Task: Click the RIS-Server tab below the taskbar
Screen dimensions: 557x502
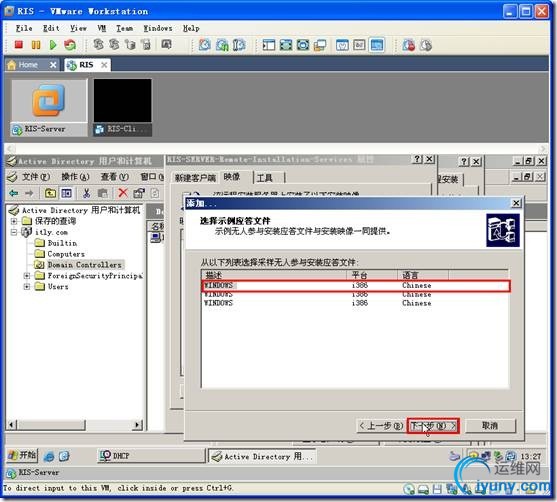Action: [33, 473]
